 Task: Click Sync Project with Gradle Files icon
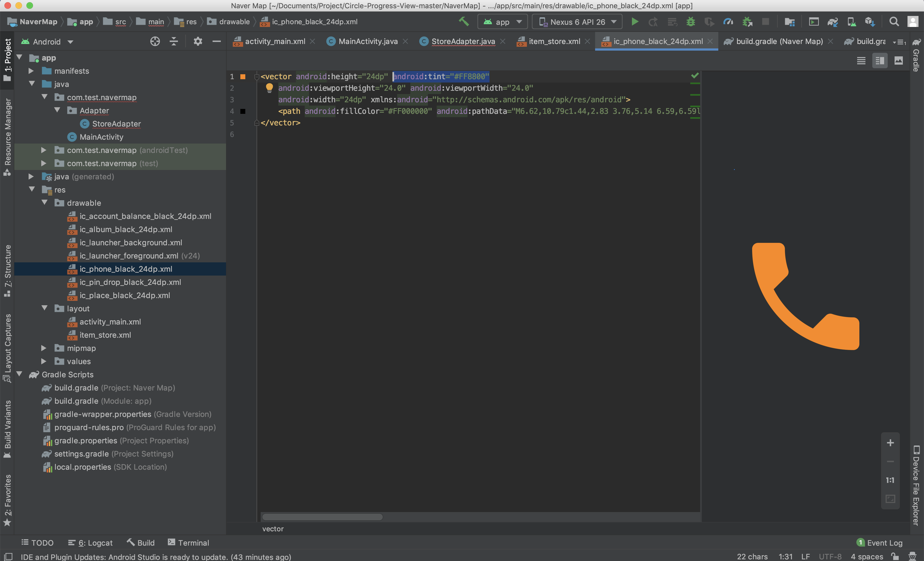click(832, 22)
